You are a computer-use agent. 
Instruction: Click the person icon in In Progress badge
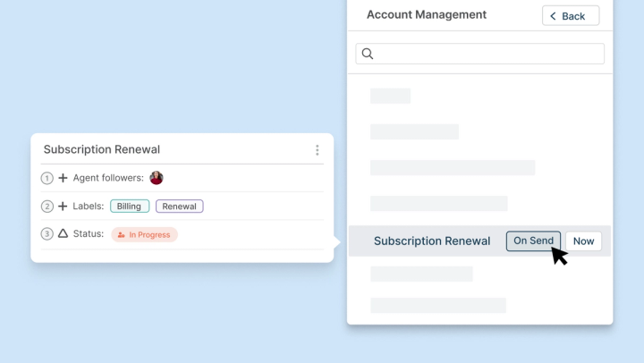(x=122, y=235)
